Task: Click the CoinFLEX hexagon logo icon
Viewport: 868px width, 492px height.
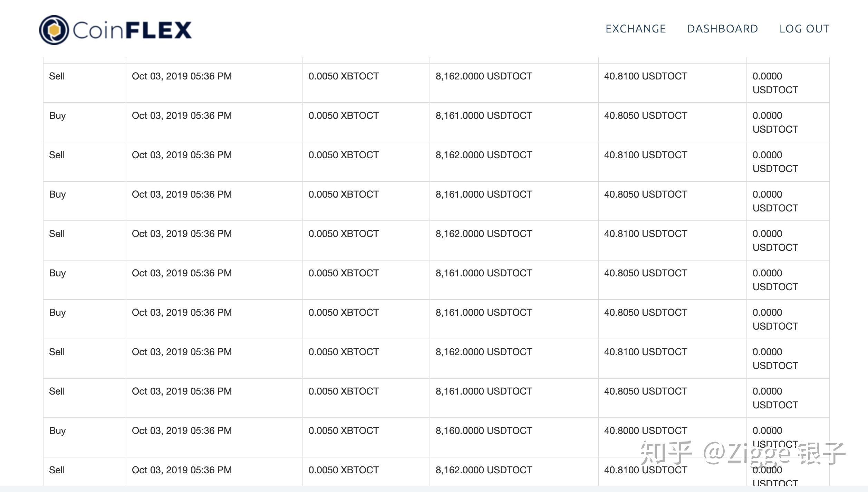Action: 54,30
